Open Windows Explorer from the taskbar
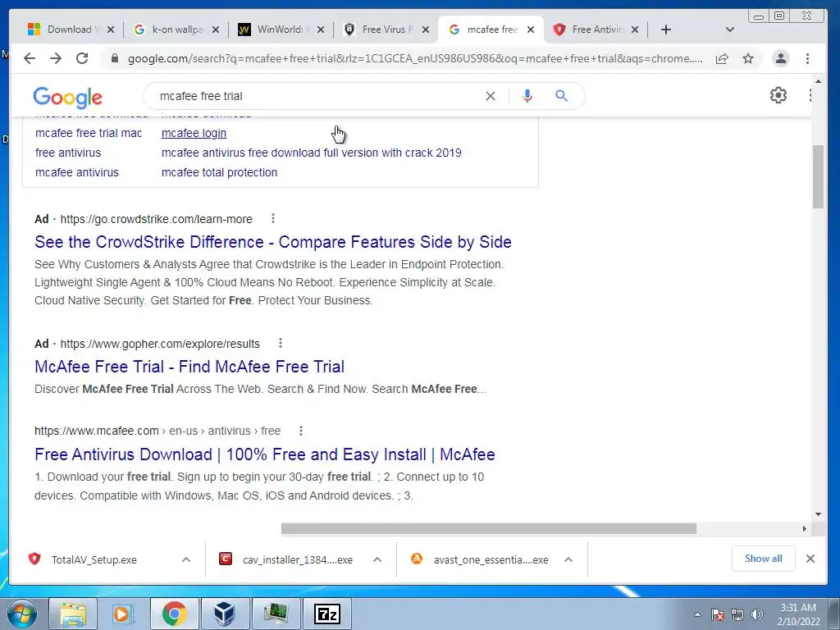 point(73,614)
